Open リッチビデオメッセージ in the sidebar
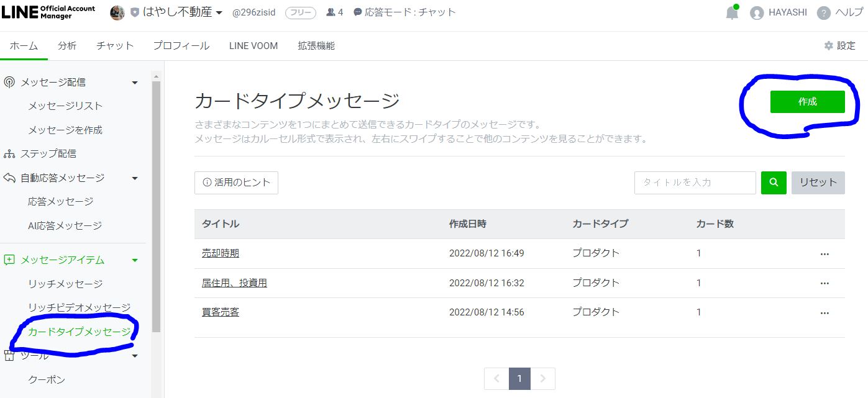Image resolution: width=868 pixels, height=398 pixels. pyautogui.click(x=80, y=307)
